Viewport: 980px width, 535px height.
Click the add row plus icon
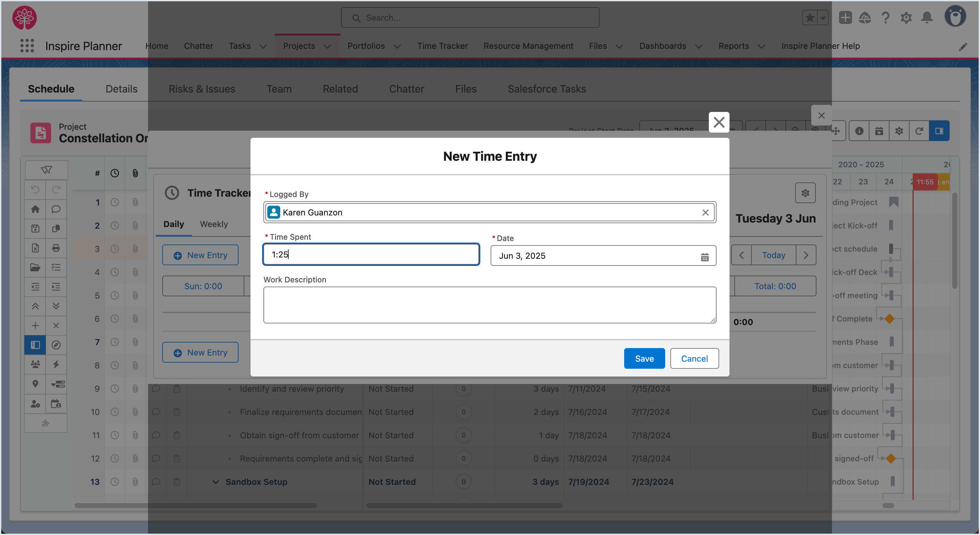[x=35, y=326]
